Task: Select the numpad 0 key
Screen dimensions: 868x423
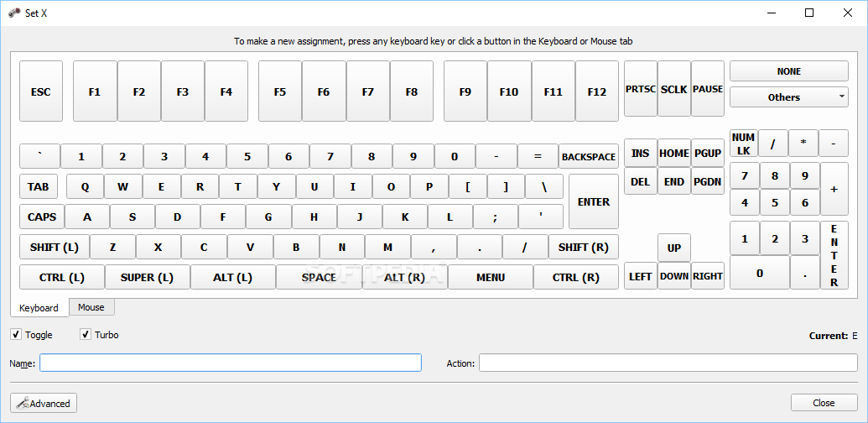Action: pos(760,273)
